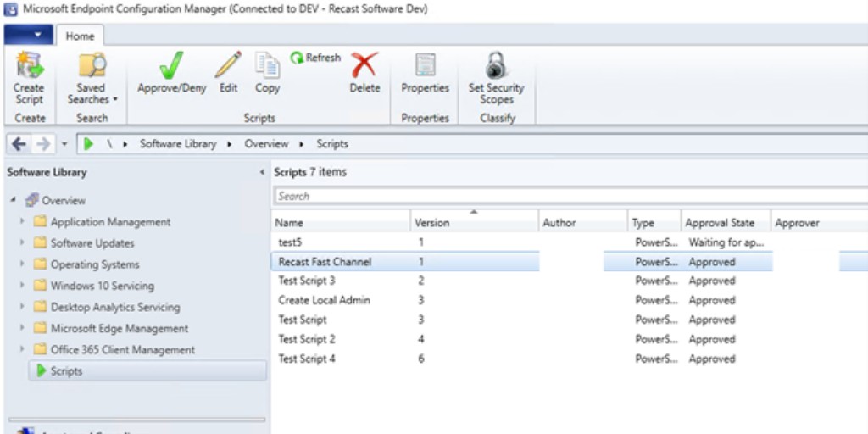Click the red Delete icon

(364, 64)
